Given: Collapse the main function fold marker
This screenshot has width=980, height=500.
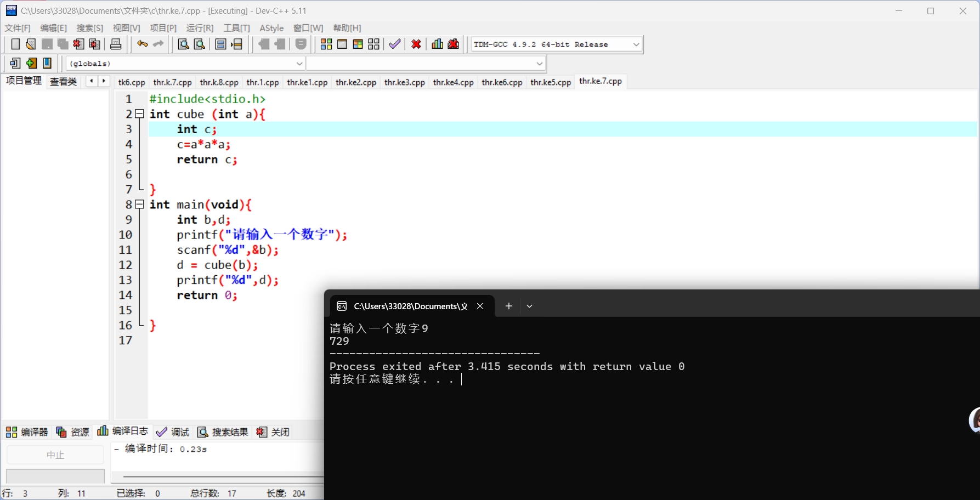Looking at the screenshot, I should tap(140, 204).
